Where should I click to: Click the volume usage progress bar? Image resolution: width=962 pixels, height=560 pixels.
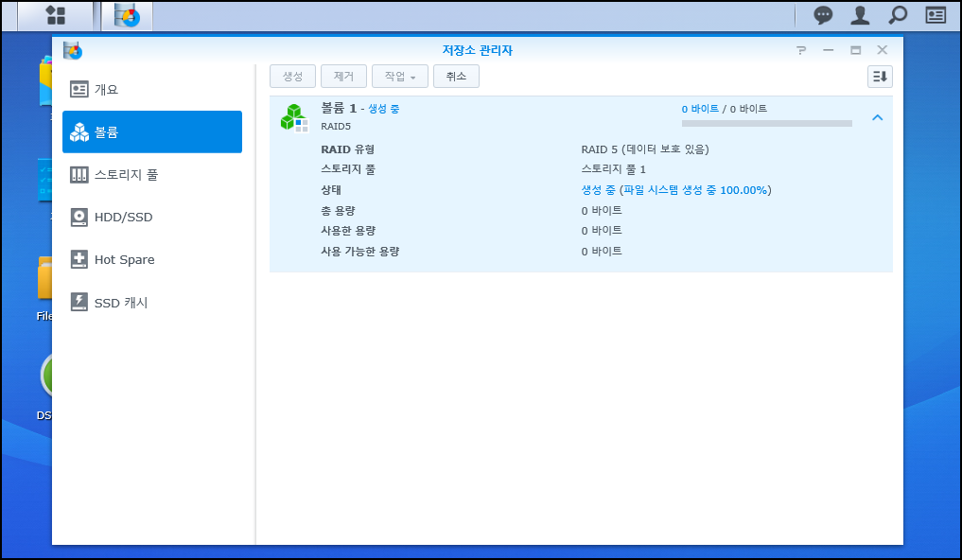(x=767, y=123)
